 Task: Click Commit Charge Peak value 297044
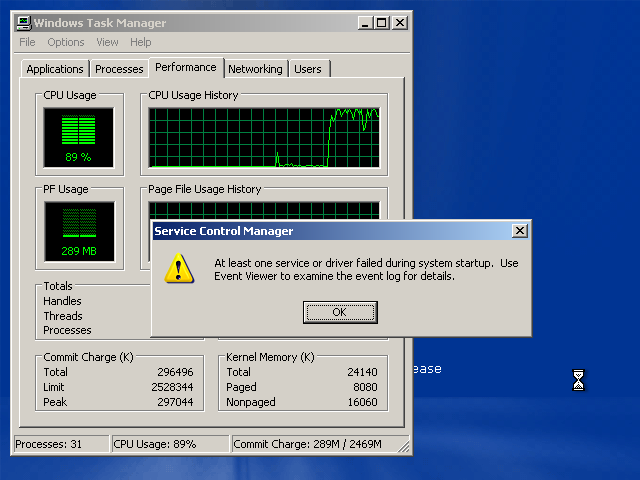pyautogui.click(x=175, y=402)
